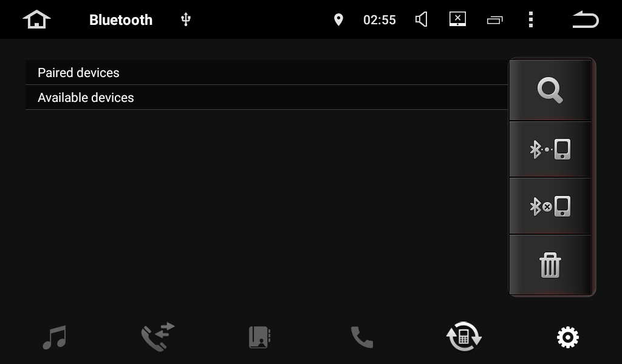Viewport: 622px width, 364px height.
Task: Select the device pairing sync tab
Action: tap(464, 337)
